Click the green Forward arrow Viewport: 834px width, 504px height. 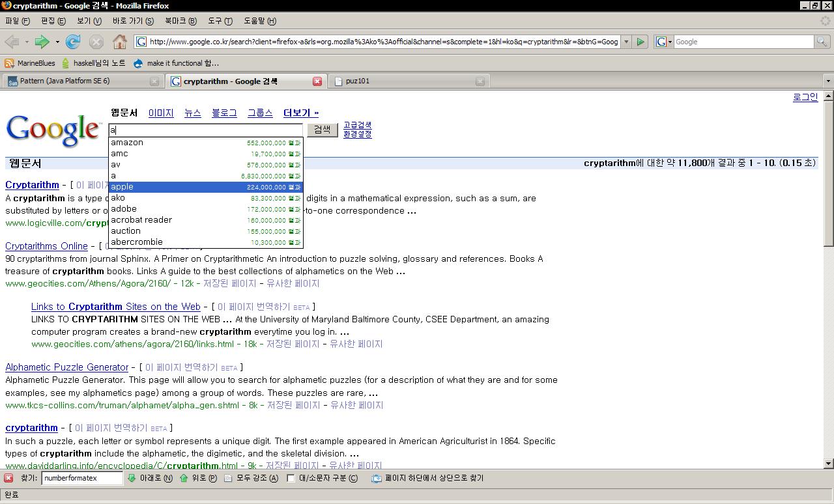tap(42, 42)
